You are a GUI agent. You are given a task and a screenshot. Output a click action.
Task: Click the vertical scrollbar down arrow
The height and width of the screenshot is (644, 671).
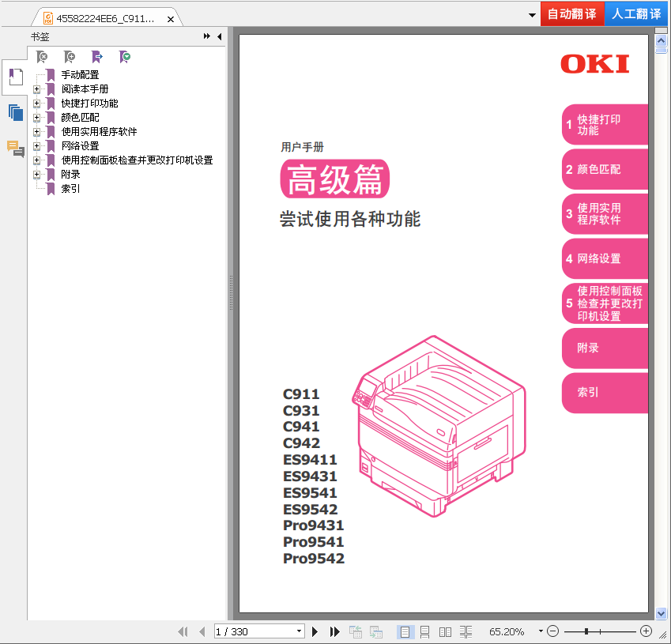(x=662, y=613)
